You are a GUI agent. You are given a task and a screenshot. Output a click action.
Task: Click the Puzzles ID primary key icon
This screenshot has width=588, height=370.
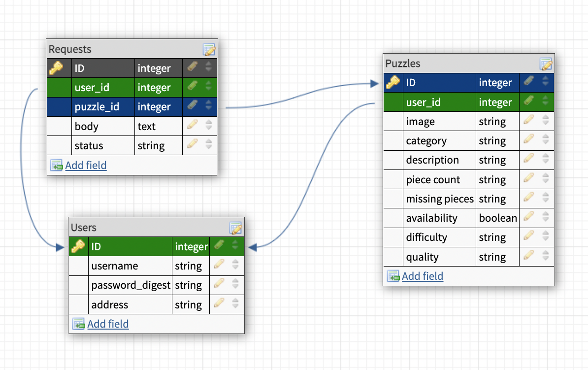point(393,82)
